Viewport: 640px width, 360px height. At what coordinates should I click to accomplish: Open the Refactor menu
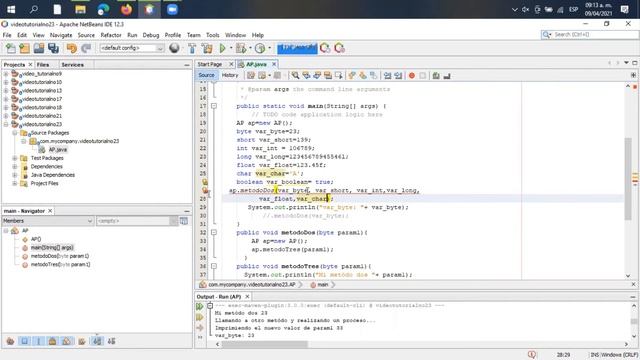pyautogui.click(x=111, y=35)
